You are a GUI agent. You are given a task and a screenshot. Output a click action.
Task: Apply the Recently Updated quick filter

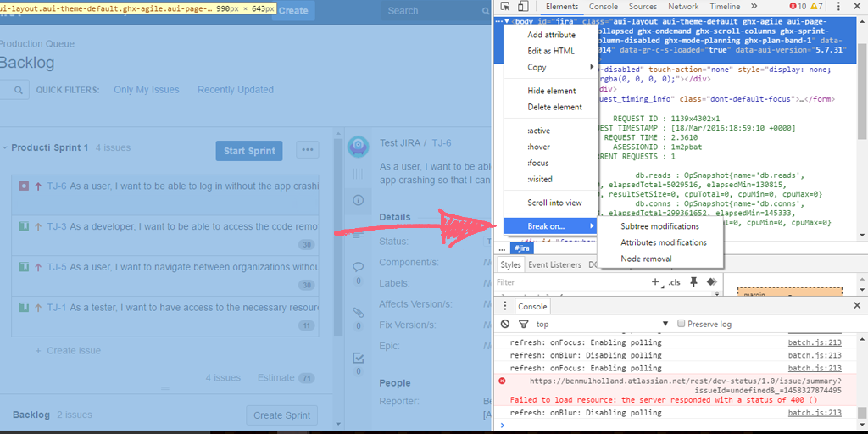[236, 90]
